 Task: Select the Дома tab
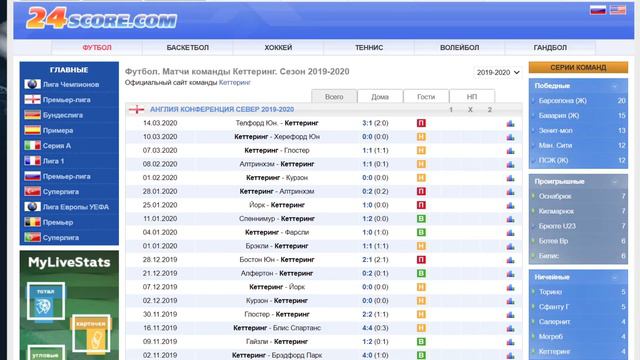380,97
